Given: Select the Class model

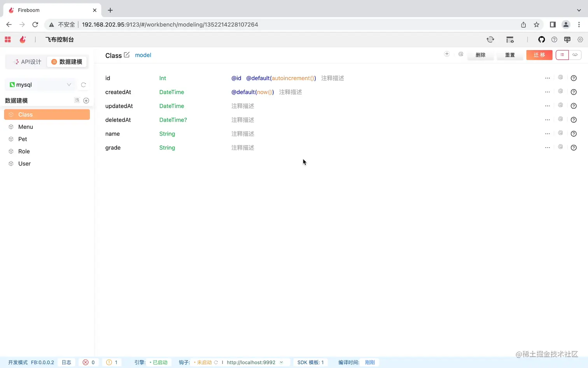Looking at the screenshot, I should (47, 114).
